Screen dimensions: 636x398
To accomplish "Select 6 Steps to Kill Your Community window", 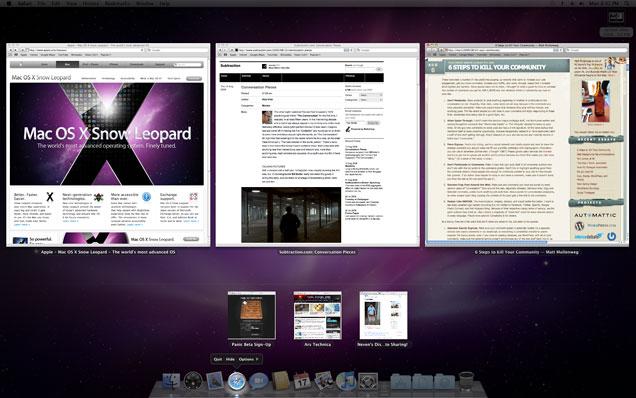I will click(x=527, y=145).
